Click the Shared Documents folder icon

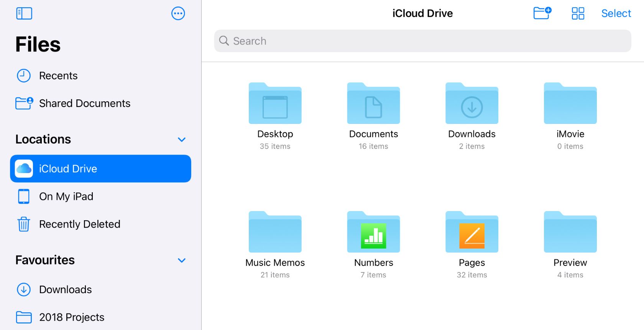coord(24,103)
